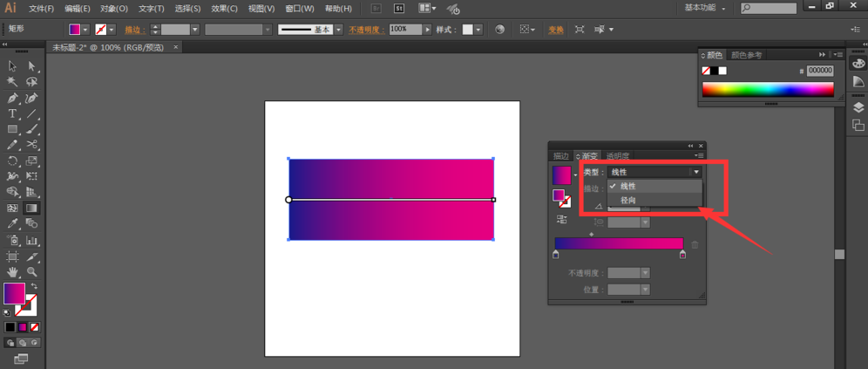Click the right pink gradient stop
868x369 pixels.
click(x=682, y=255)
